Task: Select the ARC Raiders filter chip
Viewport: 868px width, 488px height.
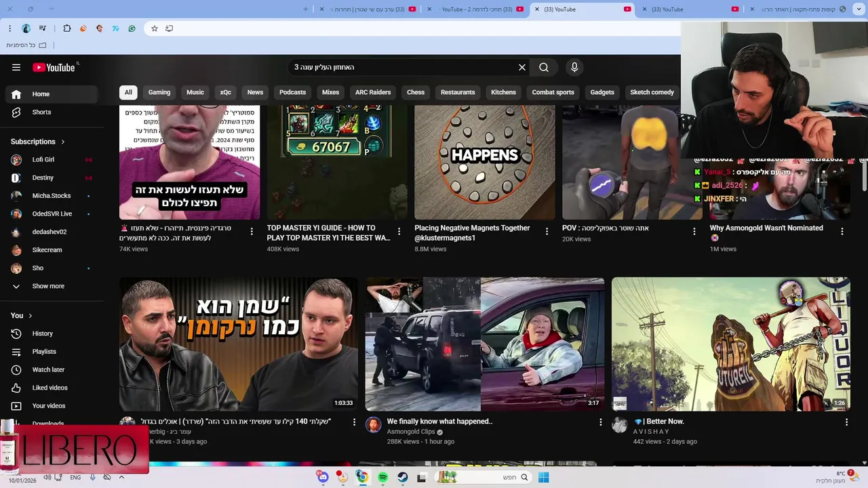Action: 373,92
